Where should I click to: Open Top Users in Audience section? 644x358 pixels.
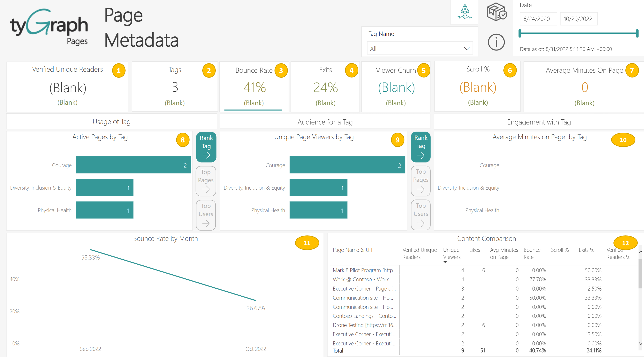pyautogui.click(x=421, y=215)
